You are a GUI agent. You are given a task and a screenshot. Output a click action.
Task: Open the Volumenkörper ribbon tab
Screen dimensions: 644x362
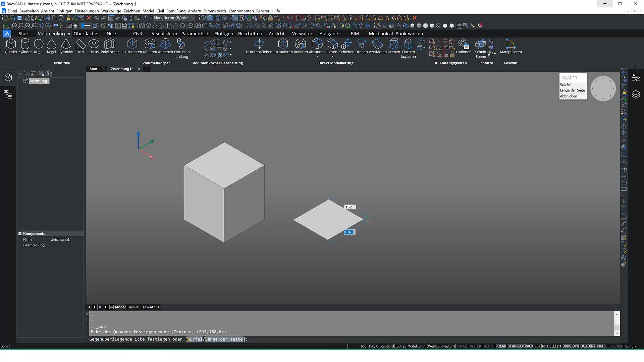[54, 34]
